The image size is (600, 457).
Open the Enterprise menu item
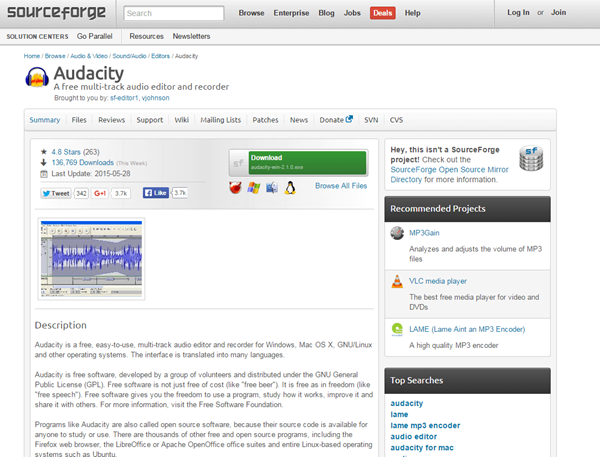(x=291, y=13)
